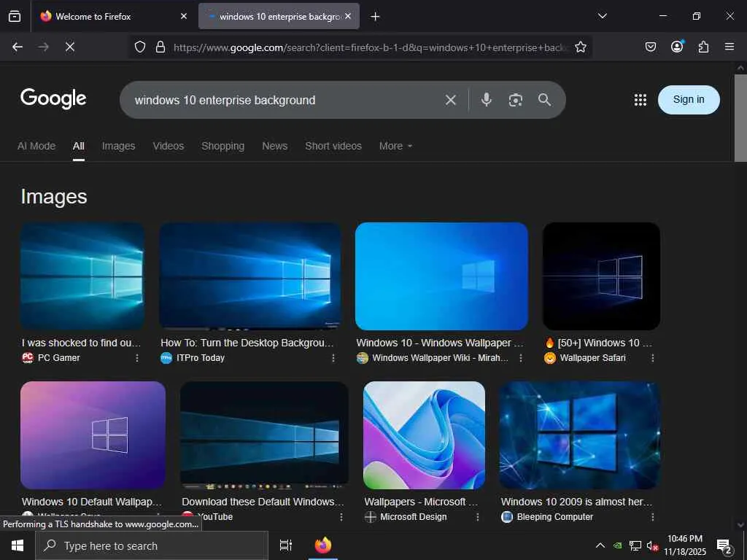747x560 pixels.
Task: Select the All results tab
Action: pyautogui.click(x=79, y=146)
